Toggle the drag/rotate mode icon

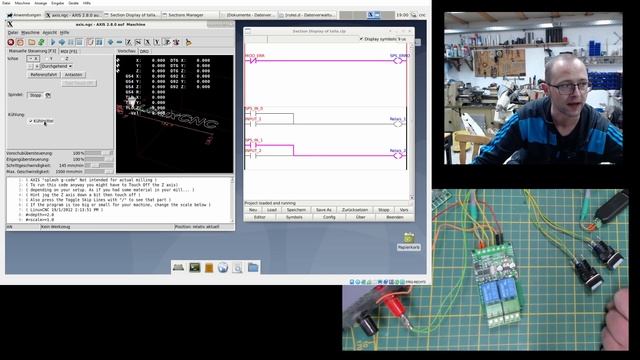(x=176, y=42)
